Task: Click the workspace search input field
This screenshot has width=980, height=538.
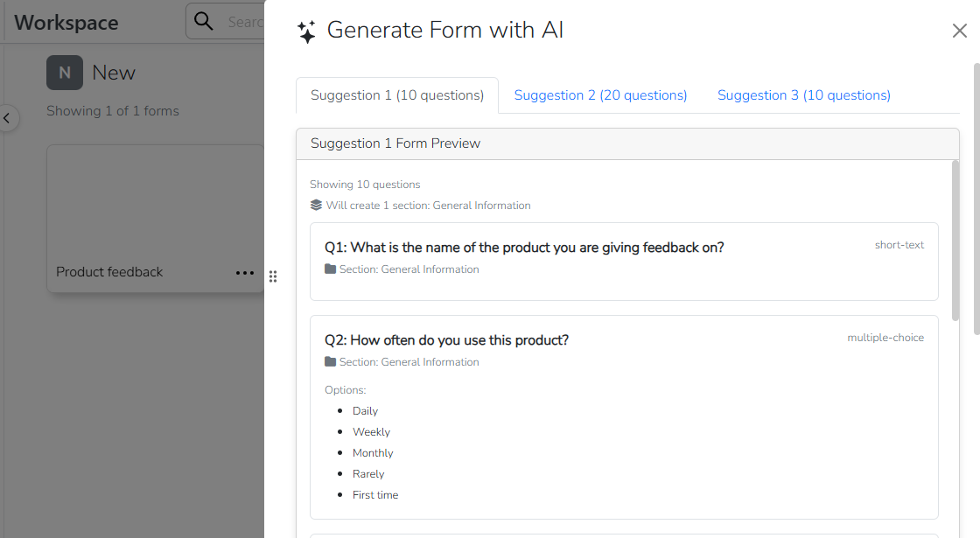Action: (x=245, y=22)
